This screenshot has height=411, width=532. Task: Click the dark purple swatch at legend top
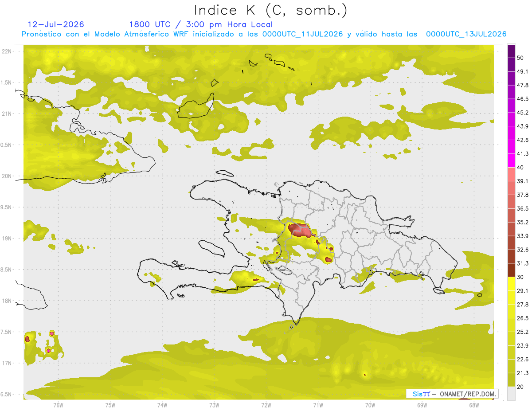pos(511,51)
